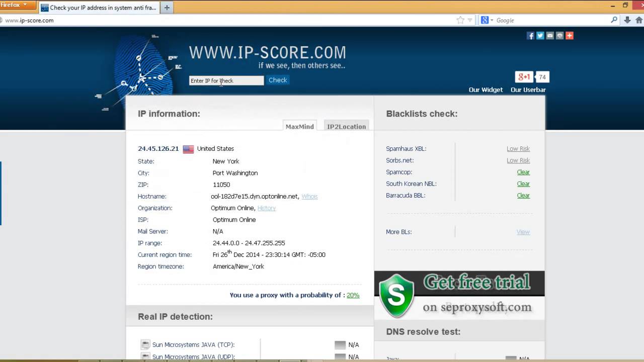Click the IP address 24.45.126.21
This screenshot has width=644, height=362.
coord(158,149)
